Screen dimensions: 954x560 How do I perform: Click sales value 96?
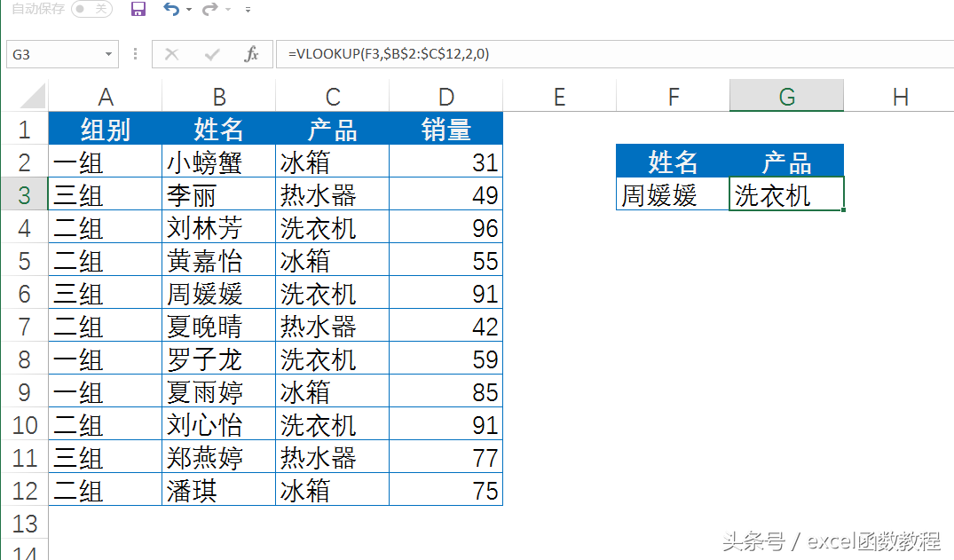446,228
